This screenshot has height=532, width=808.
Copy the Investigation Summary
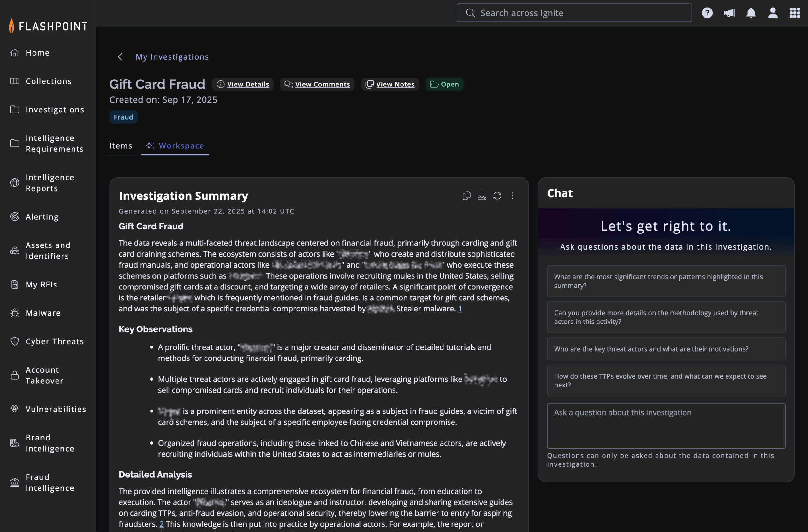(x=466, y=196)
